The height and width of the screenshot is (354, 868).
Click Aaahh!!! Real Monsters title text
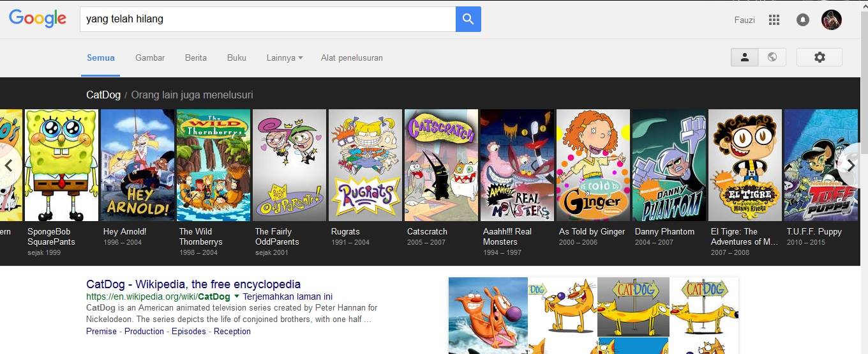pos(507,236)
